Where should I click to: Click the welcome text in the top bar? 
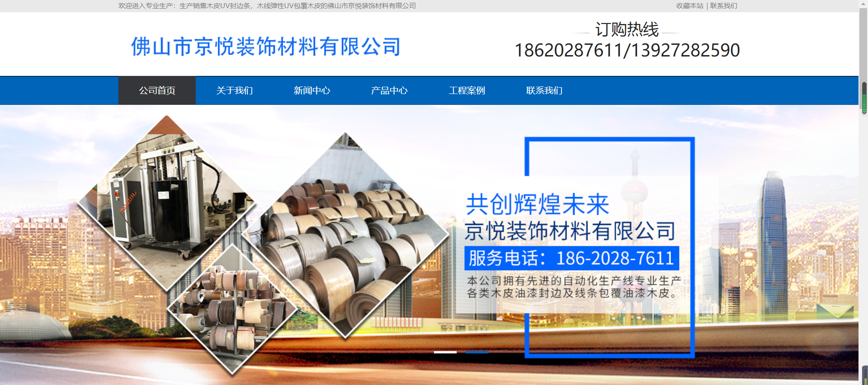pos(267,6)
